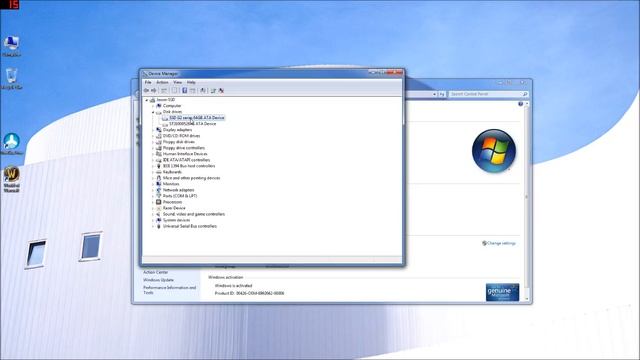Expand Sound, video and game controllers
Image resolution: width=640 pixels, height=360 pixels.
click(x=153, y=214)
